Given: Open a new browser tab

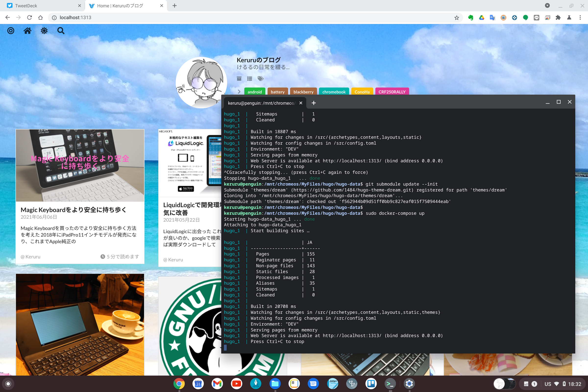Looking at the screenshot, I should tap(175, 5).
